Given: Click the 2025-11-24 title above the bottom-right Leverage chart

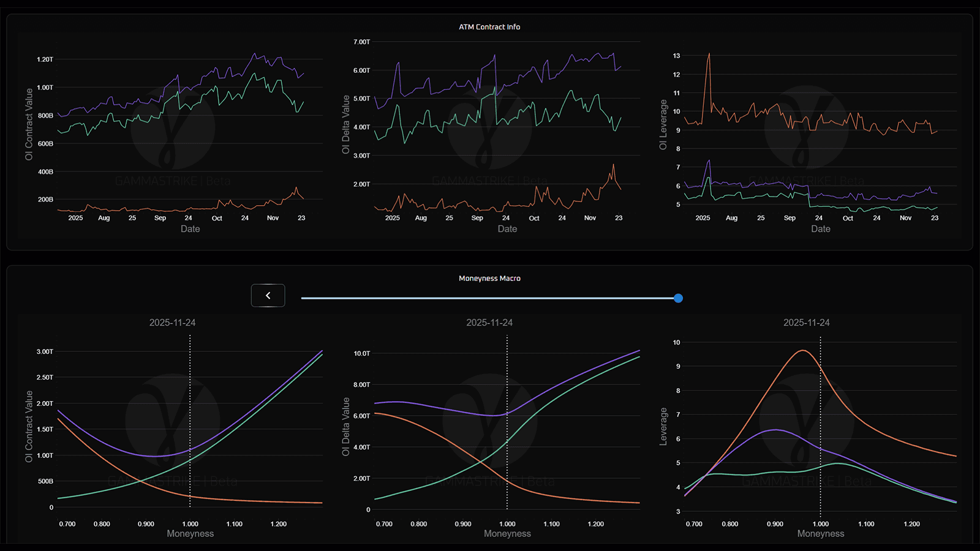Looking at the screenshot, I should (x=806, y=323).
